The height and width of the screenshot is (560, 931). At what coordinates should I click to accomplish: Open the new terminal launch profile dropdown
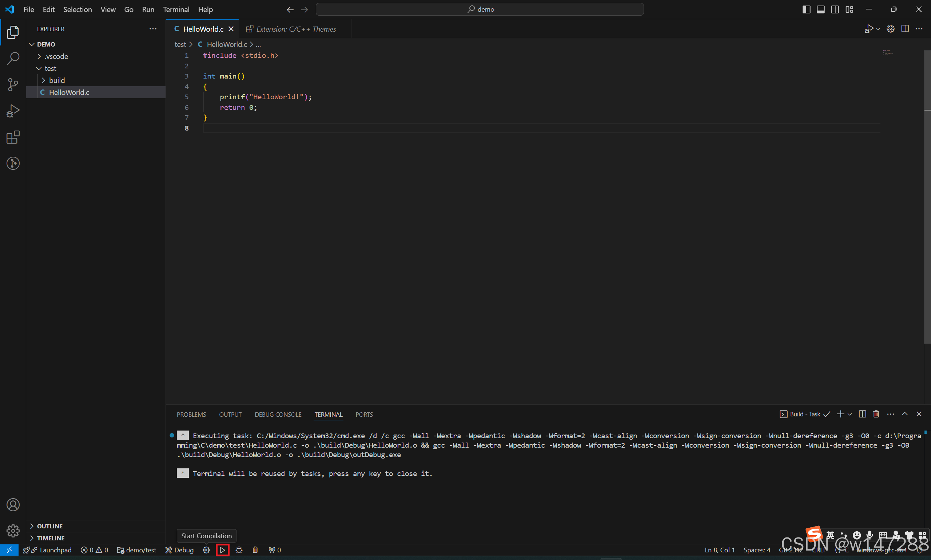[x=850, y=414]
